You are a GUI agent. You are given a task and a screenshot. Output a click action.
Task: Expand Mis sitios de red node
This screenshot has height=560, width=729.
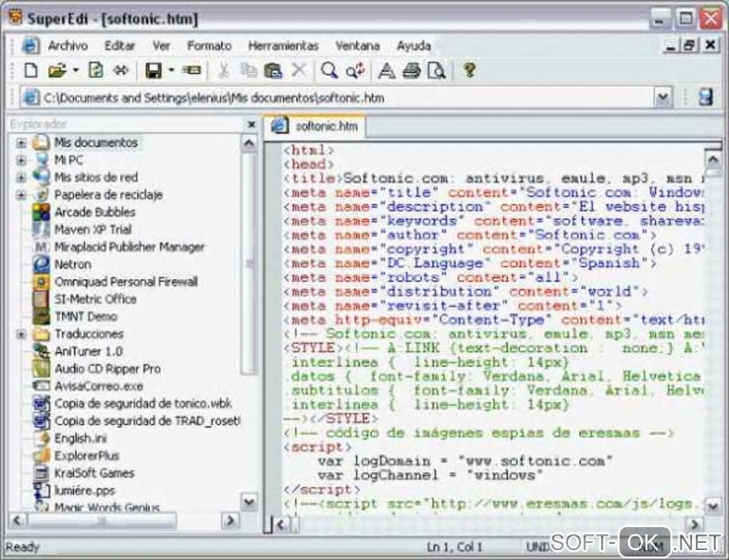pyautogui.click(x=21, y=178)
